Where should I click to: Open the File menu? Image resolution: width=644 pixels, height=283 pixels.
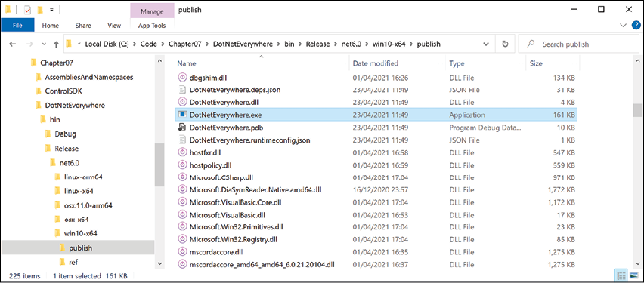[17, 26]
